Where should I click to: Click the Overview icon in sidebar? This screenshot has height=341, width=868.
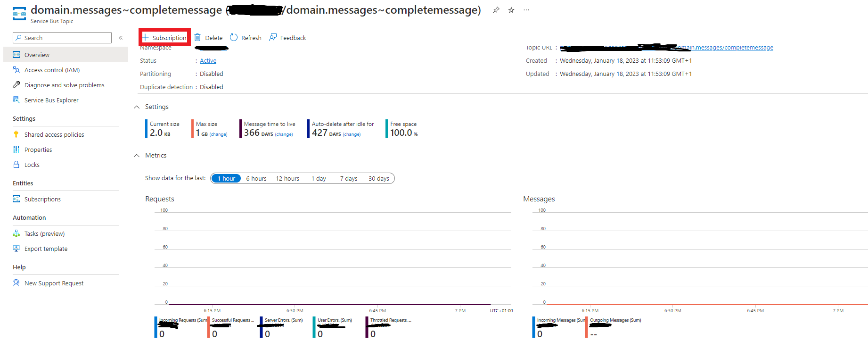16,55
